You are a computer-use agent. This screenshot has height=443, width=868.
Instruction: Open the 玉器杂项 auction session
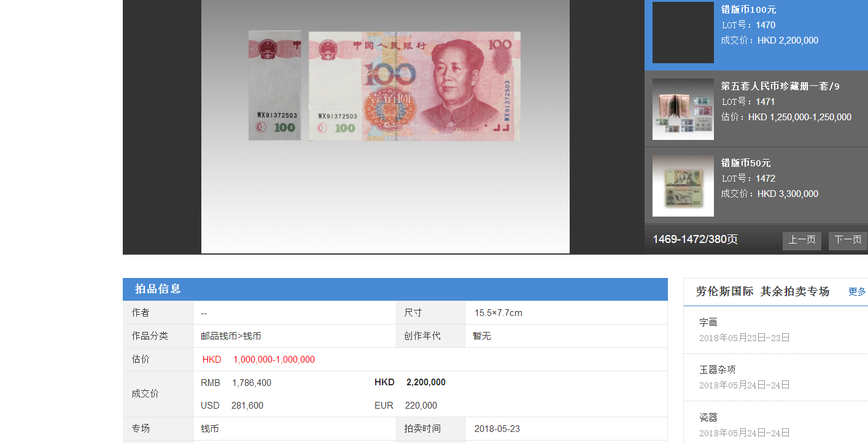coord(718,369)
